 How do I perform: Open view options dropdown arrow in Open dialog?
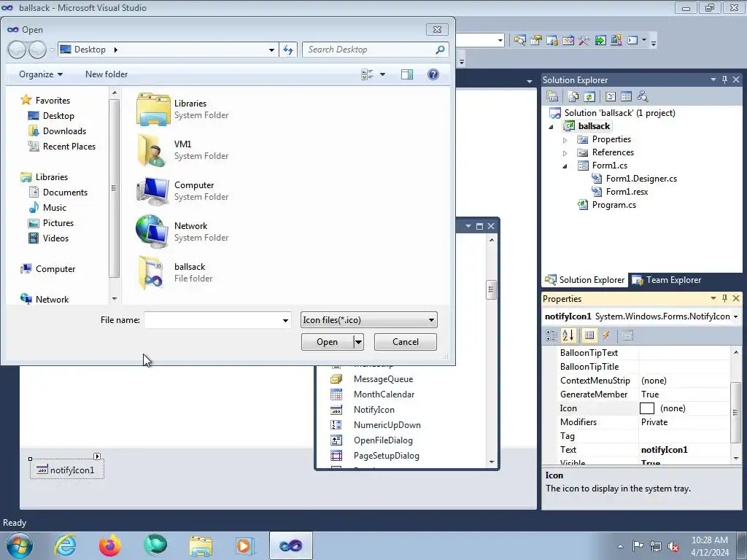click(382, 74)
